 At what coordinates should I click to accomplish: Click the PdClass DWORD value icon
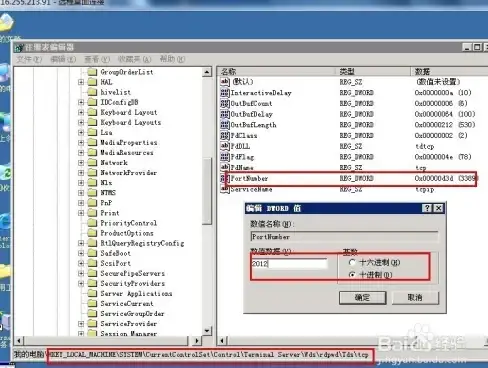pos(225,135)
